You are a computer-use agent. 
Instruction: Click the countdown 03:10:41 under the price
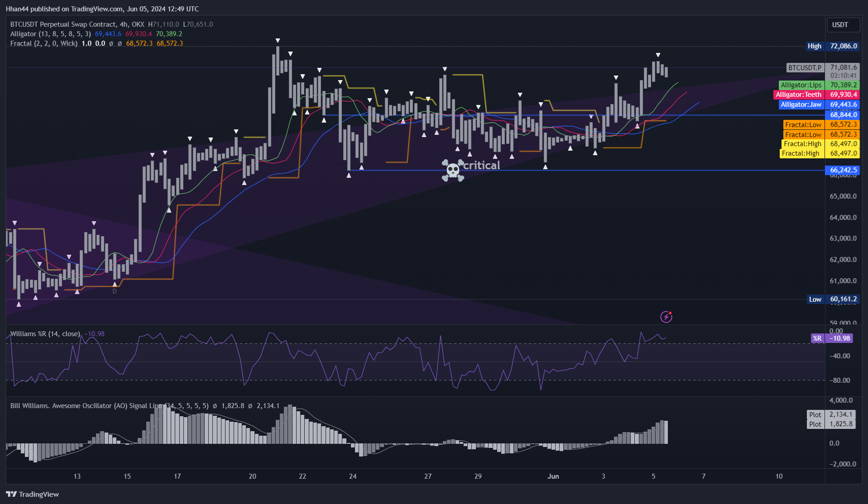pyautogui.click(x=843, y=76)
